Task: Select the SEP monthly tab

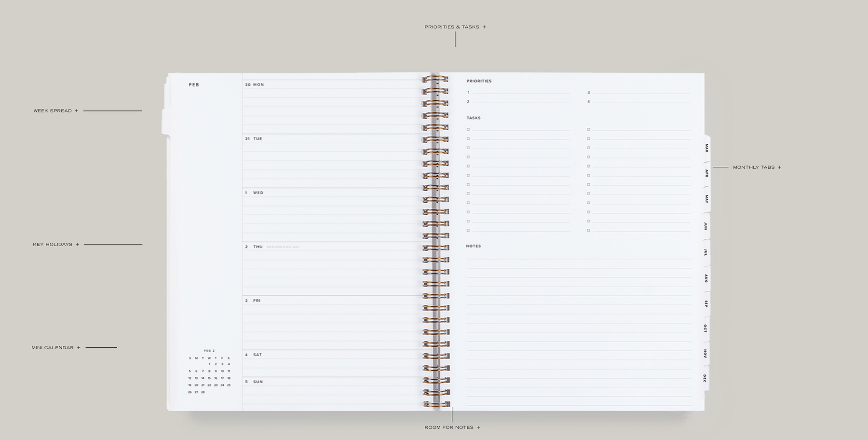Action: [x=706, y=304]
